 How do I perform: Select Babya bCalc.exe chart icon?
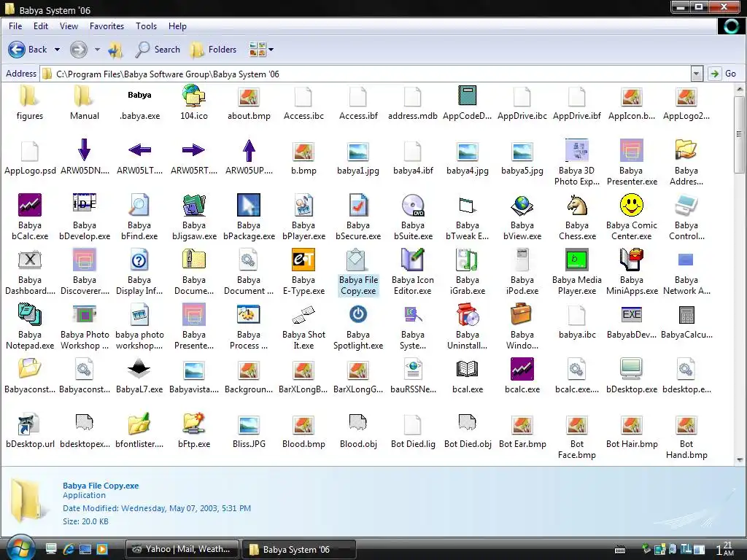29,205
